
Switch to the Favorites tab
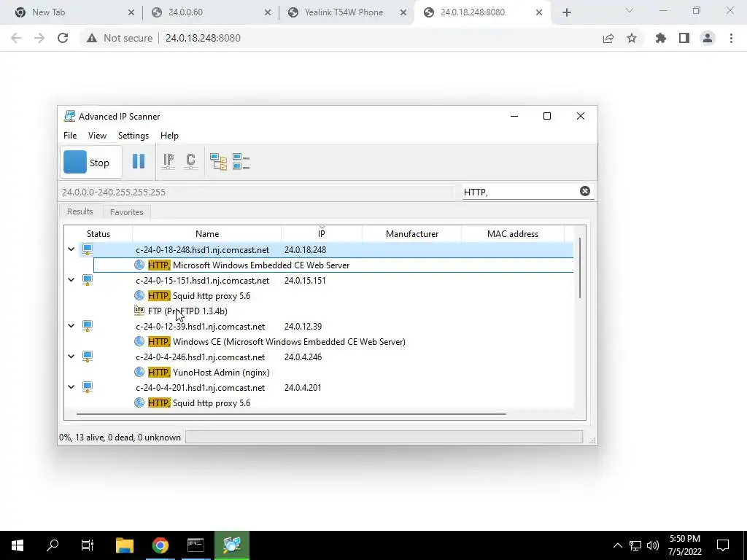[127, 212]
